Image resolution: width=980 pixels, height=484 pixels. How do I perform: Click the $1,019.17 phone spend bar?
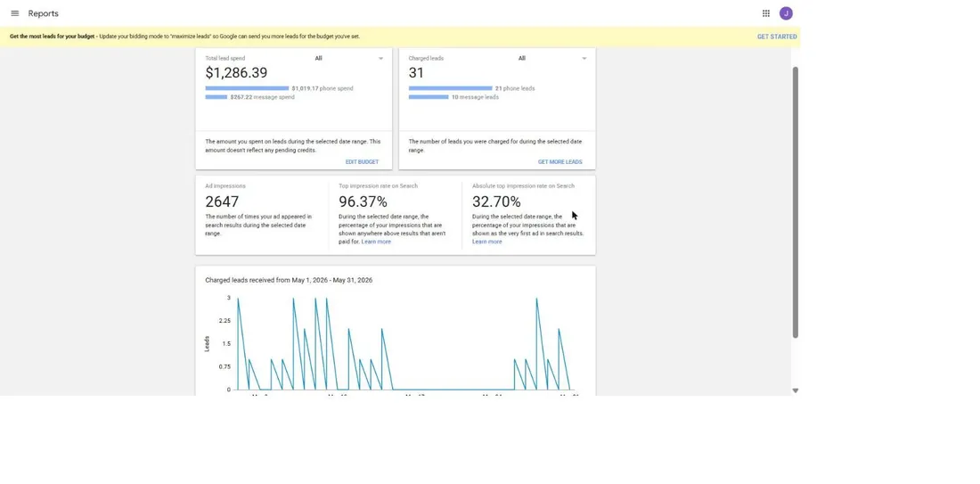[x=247, y=89]
